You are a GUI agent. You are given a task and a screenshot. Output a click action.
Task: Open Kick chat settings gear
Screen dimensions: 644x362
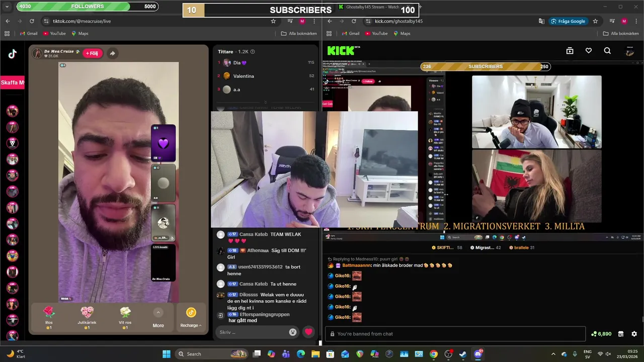[x=634, y=334]
